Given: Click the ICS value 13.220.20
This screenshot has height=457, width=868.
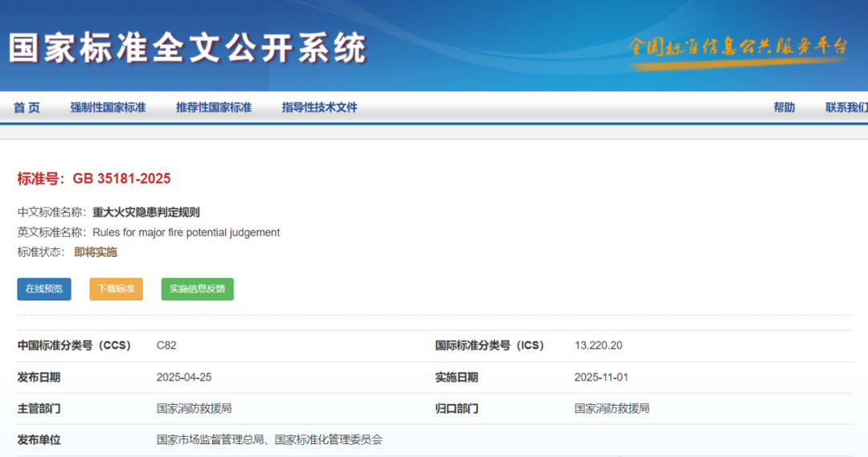Looking at the screenshot, I should pos(598,345).
